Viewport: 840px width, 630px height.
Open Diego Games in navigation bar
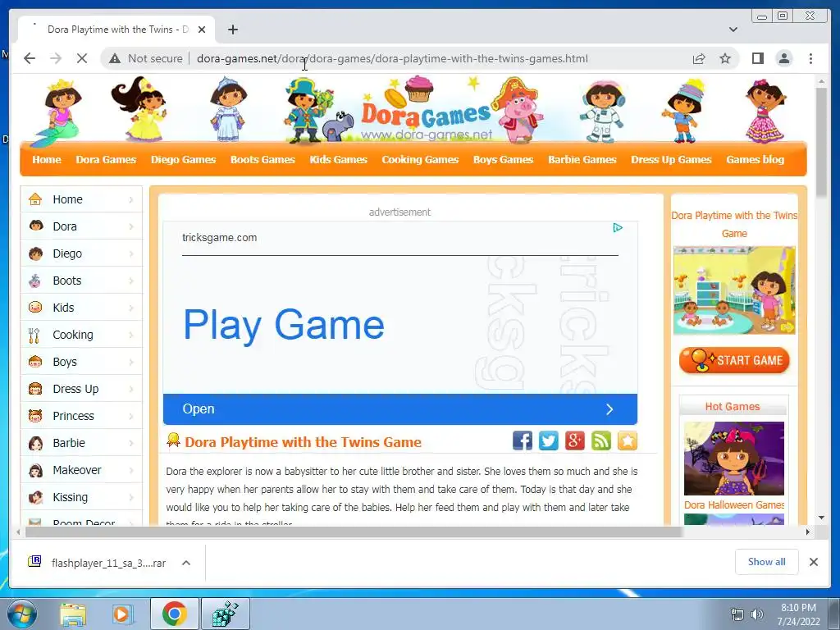[183, 160]
